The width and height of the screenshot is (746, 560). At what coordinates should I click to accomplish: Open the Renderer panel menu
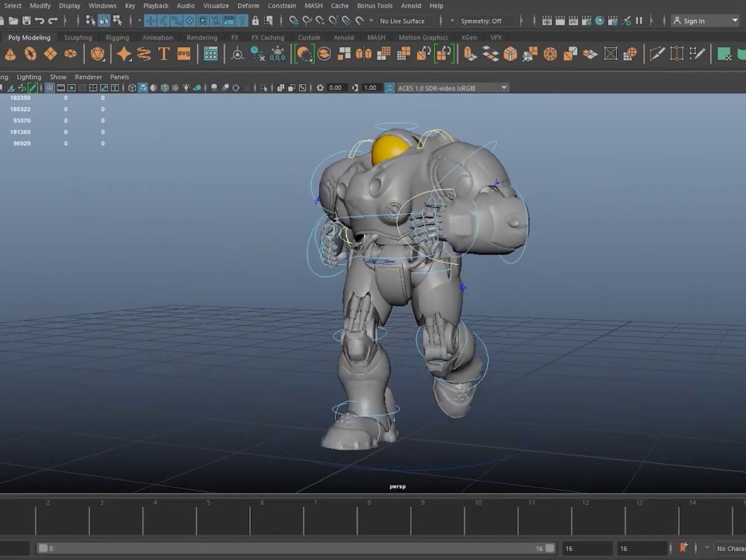tap(88, 77)
